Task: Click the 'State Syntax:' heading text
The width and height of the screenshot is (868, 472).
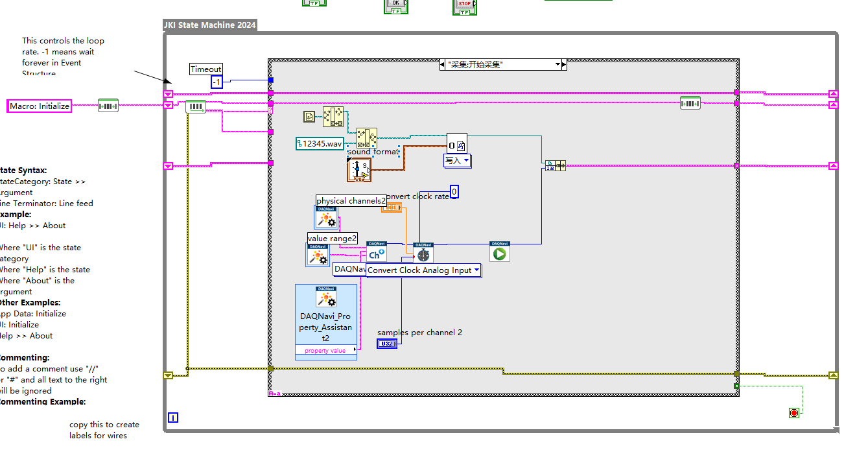Action: click(x=23, y=171)
